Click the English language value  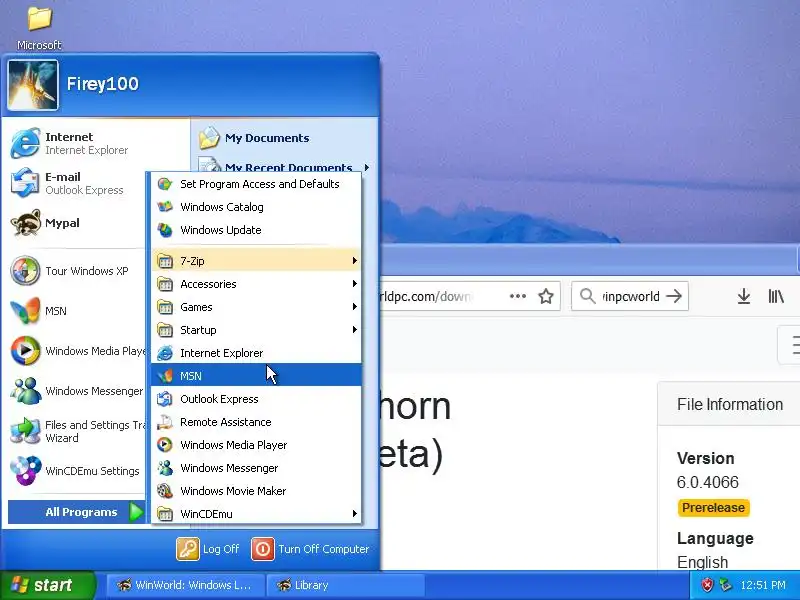point(703,562)
